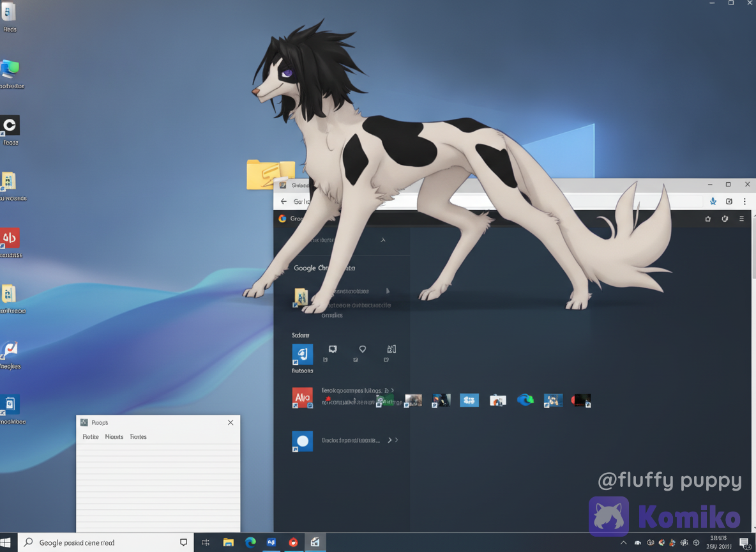Open the three-dot browser menu
The image size is (756, 552).
pyautogui.click(x=745, y=201)
